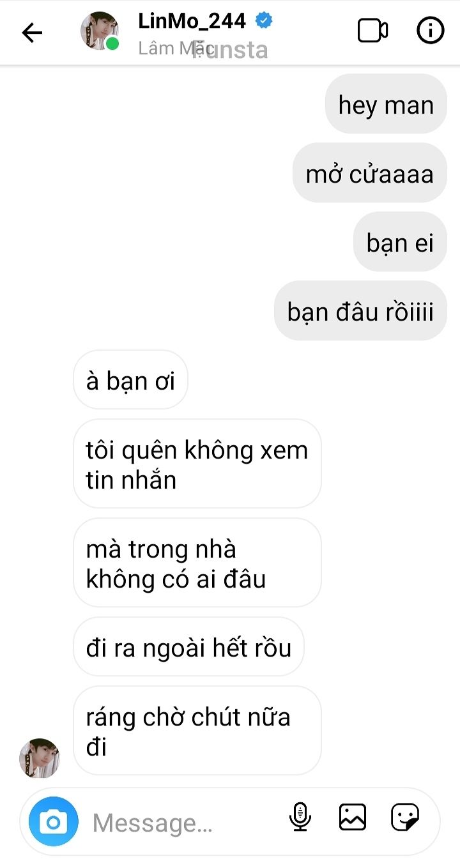Screen dimensions: 460x868
Task: Select the "à bạn ơi" reply bubble
Action: click(130, 380)
